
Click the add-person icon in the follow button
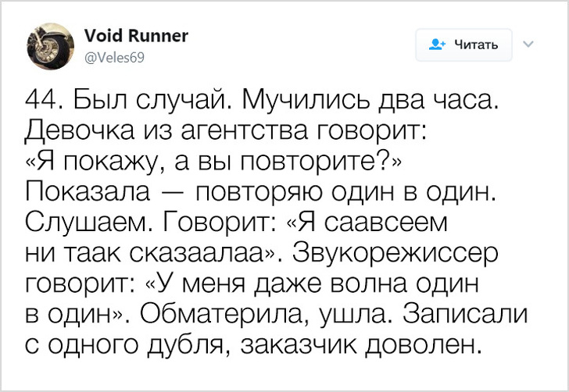point(438,45)
